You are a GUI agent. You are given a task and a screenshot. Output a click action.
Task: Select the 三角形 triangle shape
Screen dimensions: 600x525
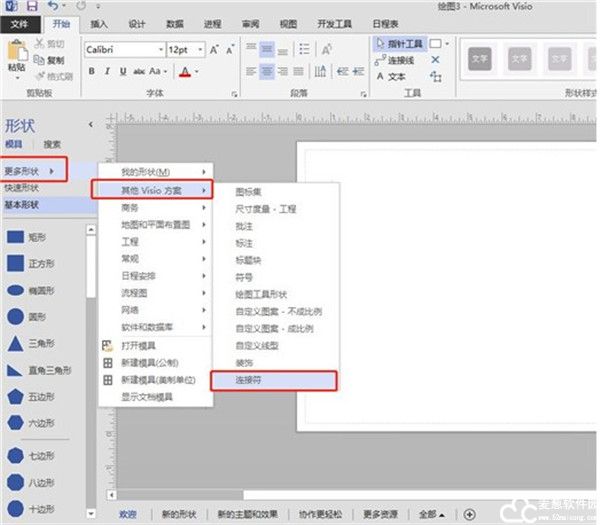38,343
